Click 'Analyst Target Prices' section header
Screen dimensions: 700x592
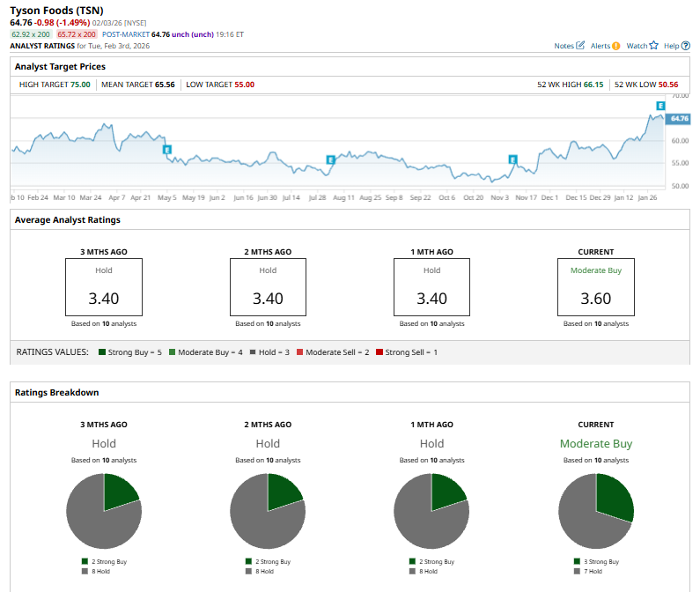coord(60,67)
